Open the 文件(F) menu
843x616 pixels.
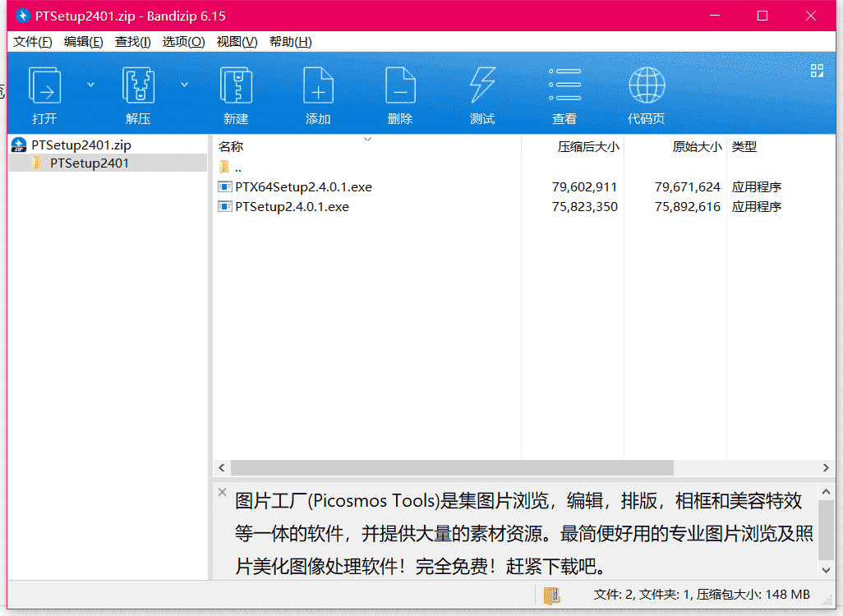(x=33, y=41)
